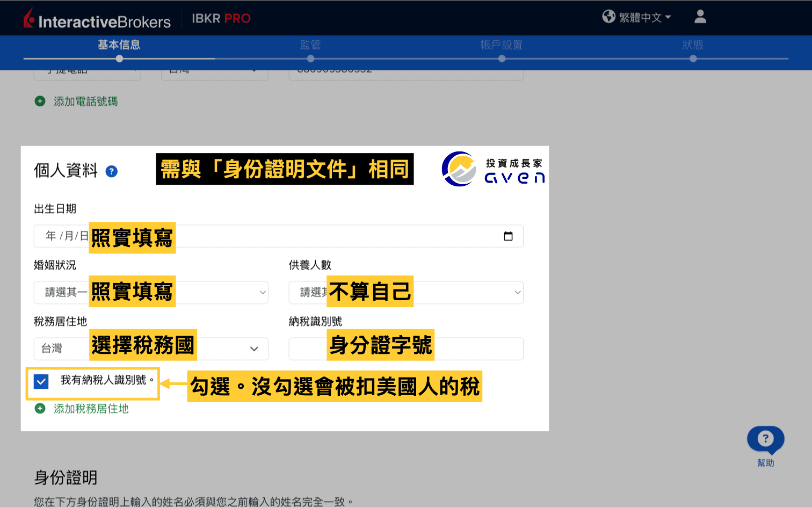Viewport: 812px width, 508px height.
Task: Open the globe language icon
Action: (608, 16)
